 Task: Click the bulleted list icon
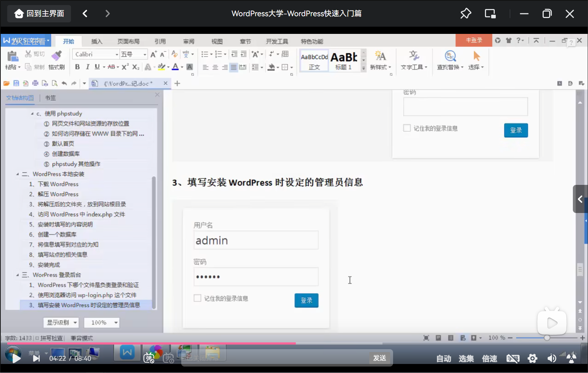[x=205, y=54]
